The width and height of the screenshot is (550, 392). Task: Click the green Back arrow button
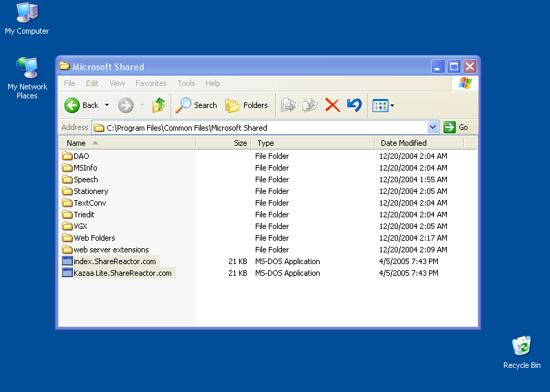[72, 105]
